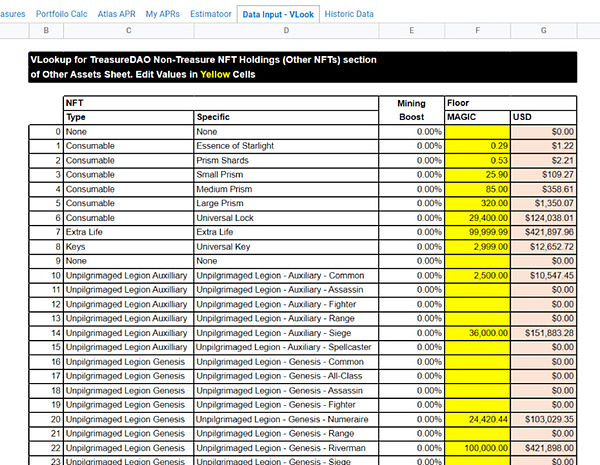The image size is (600, 465).
Task: Select Genesis - Riverman 100,000.00 MAGIC cell
Action: pyautogui.click(x=477, y=447)
